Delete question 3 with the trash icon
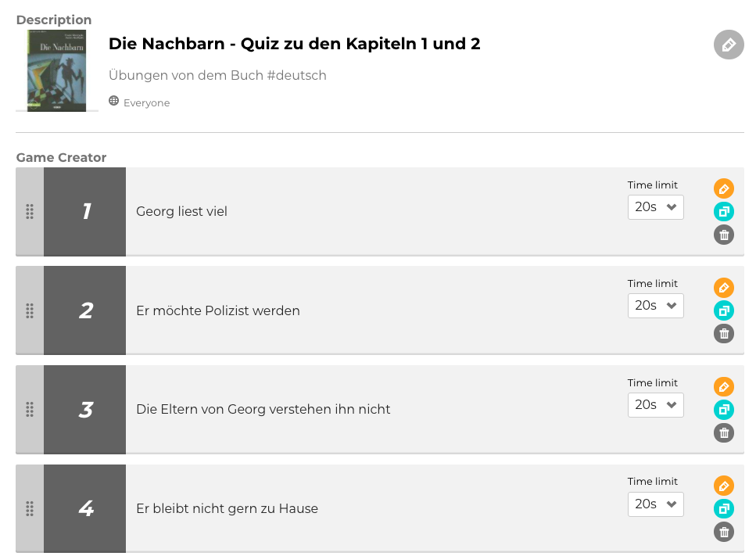This screenshot has height=556, width=756. (724, 432)
